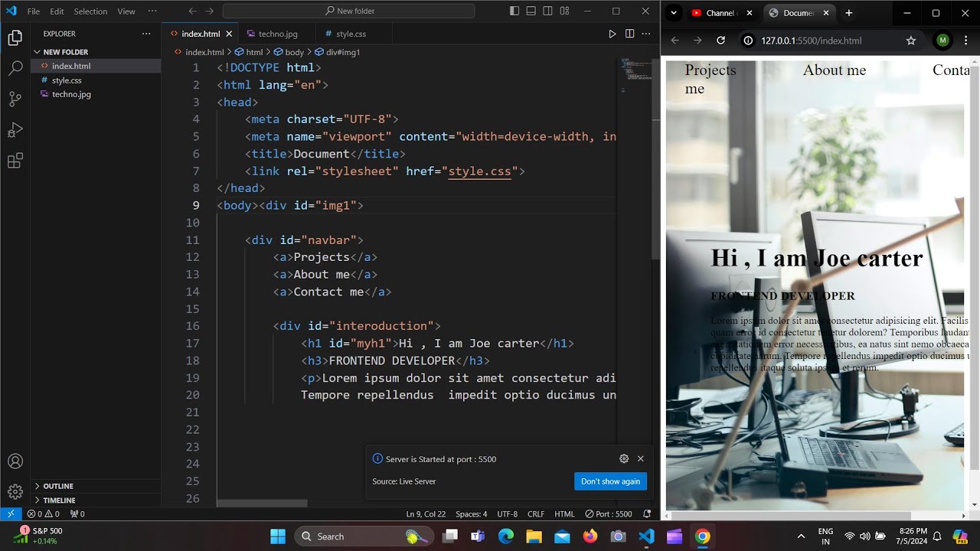The width and height of the screenshot is (980, 551).
Task: Go forward with VS Code navigation arrow
Action: coord(209,11)
